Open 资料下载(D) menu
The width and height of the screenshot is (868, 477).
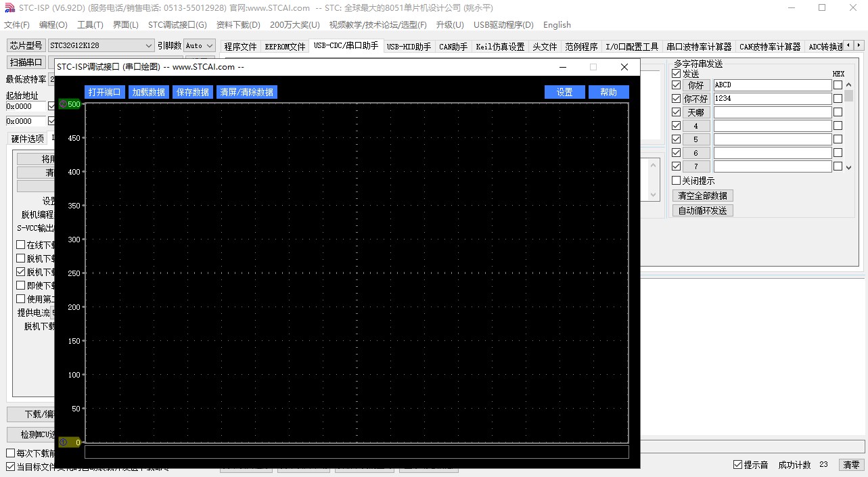coord(238,25)
